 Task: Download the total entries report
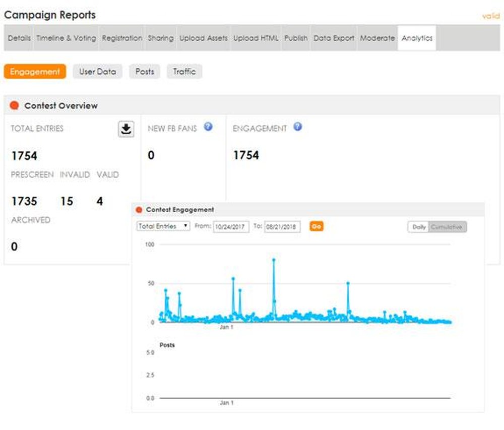click(x=126, y=130)
